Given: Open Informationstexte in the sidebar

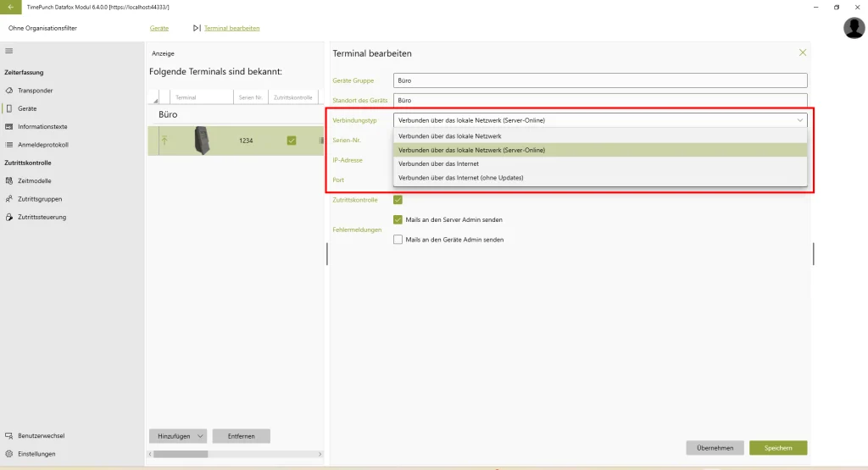Looking at the screenshot, I should pos(42,127).
